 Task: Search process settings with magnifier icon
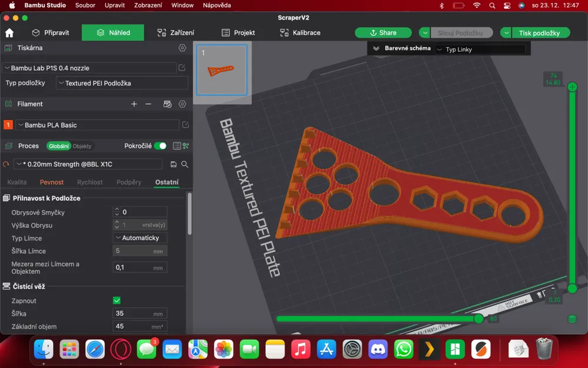click(x=185, y=164)
